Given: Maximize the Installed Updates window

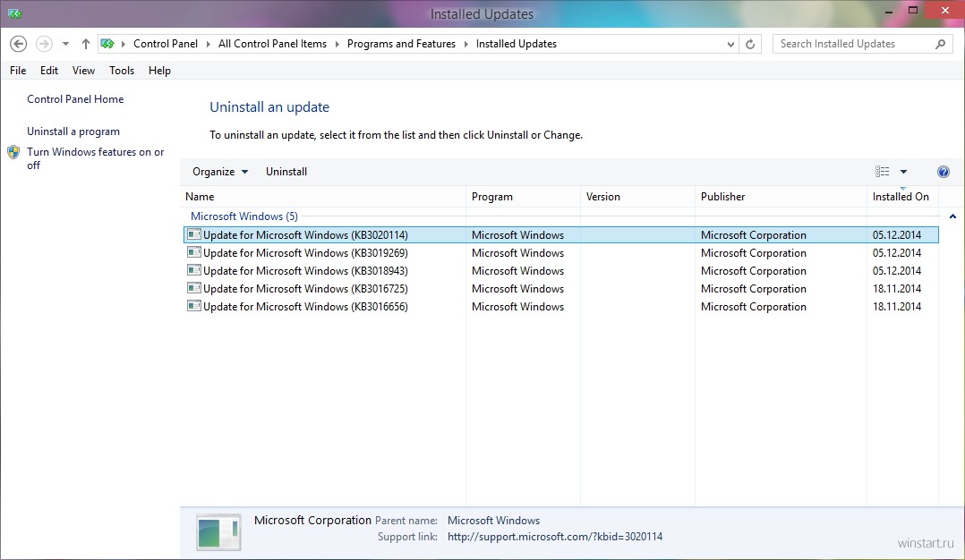Looking at the screenshot, I should click(x=913, y=11).
